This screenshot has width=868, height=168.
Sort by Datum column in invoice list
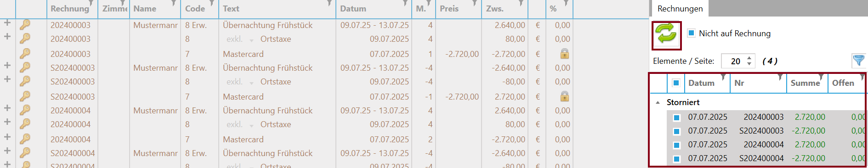point(701,83)
